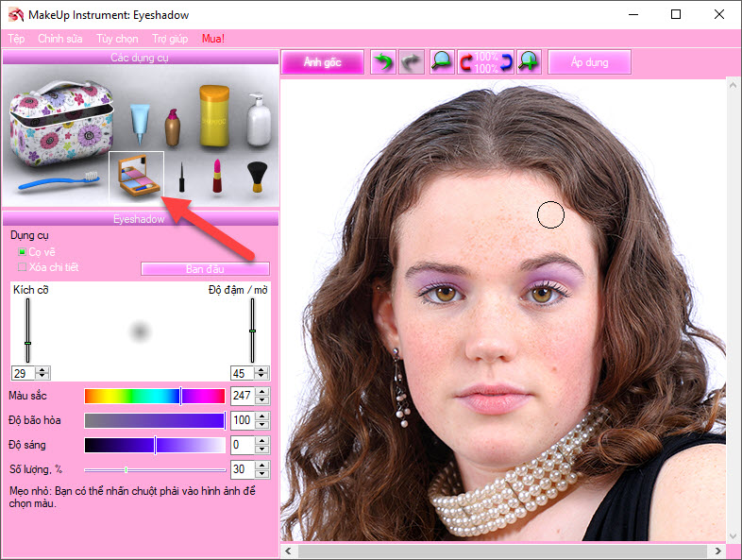
Task: Click the Eyeshadow panel header
Action: (x=140, y=219)
